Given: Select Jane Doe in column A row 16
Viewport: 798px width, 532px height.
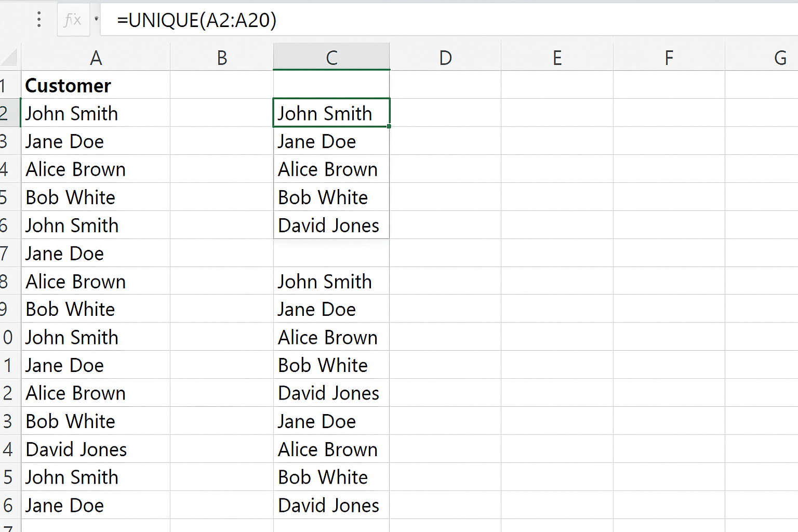Looking at the screenshot, I should coord(96,505).
